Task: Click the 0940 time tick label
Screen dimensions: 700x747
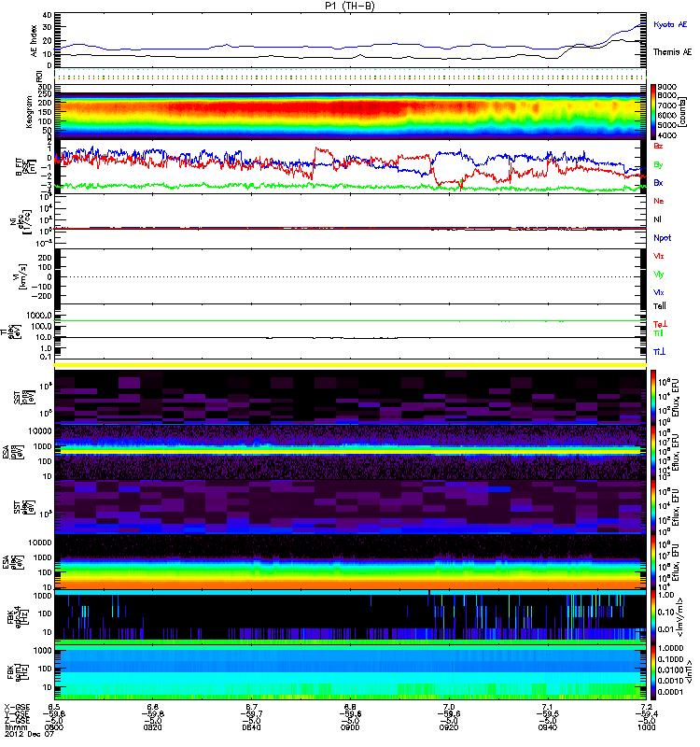Action: click(547, 727)
